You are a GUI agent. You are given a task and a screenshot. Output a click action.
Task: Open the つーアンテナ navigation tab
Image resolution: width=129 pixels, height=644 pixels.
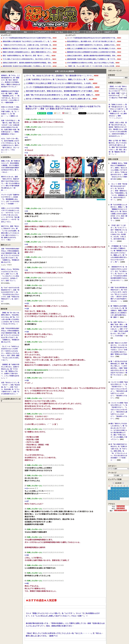pyautogui.click(x=93, y=32)
